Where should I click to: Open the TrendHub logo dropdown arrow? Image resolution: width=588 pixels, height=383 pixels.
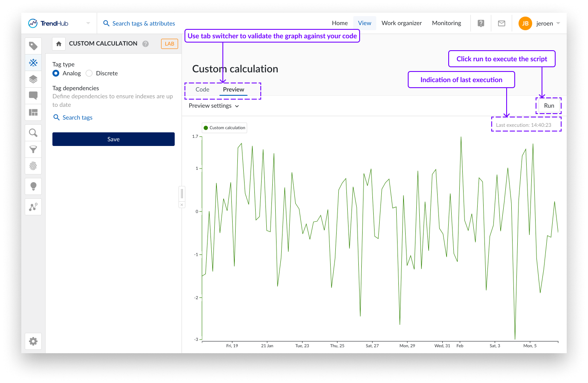coord(88,23)
